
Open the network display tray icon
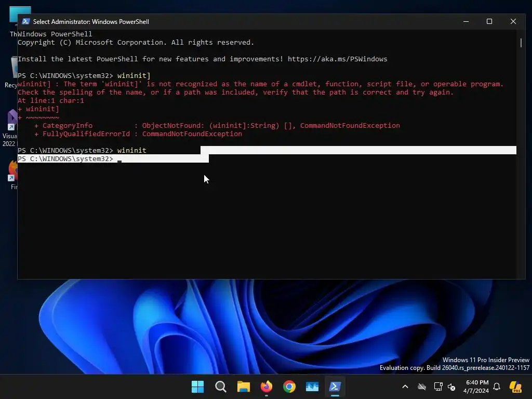point(438,387)
